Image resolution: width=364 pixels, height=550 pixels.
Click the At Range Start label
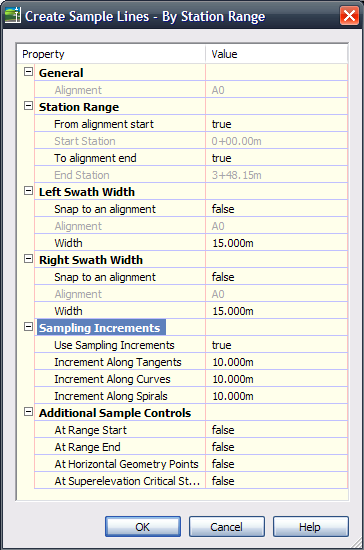point(90,430)
